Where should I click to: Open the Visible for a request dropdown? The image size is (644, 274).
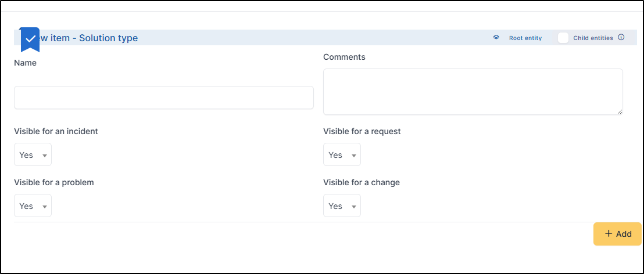[x=342, y=155]
